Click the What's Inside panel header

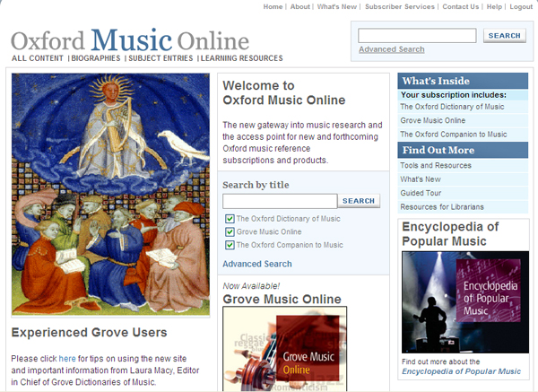[463, 81]
